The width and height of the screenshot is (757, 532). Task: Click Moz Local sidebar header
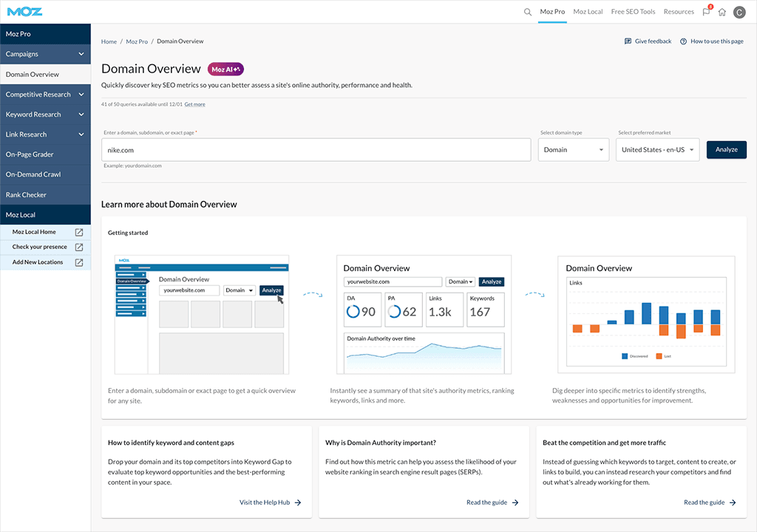pos(45,215)
